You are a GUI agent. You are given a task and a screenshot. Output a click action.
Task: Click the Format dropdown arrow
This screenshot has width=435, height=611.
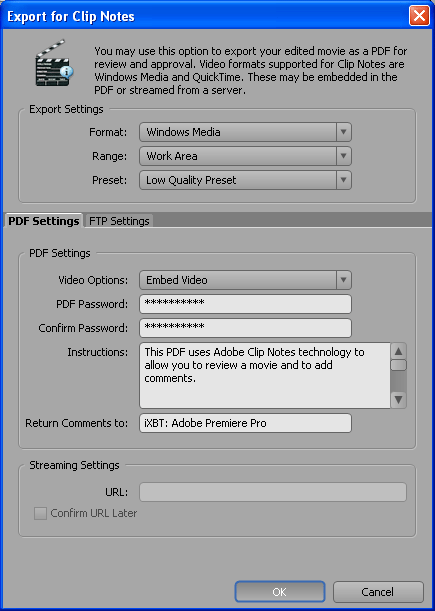tap(343, 132)
